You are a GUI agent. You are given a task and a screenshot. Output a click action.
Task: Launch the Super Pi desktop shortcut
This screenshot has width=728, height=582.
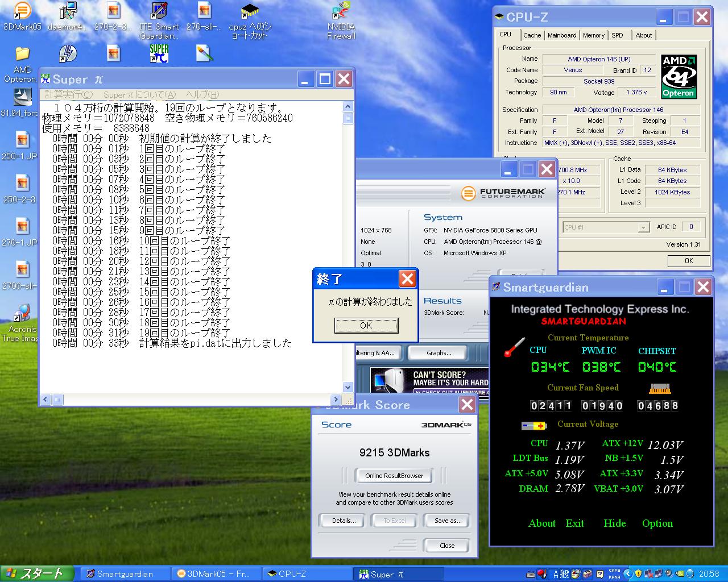[159, 53]
